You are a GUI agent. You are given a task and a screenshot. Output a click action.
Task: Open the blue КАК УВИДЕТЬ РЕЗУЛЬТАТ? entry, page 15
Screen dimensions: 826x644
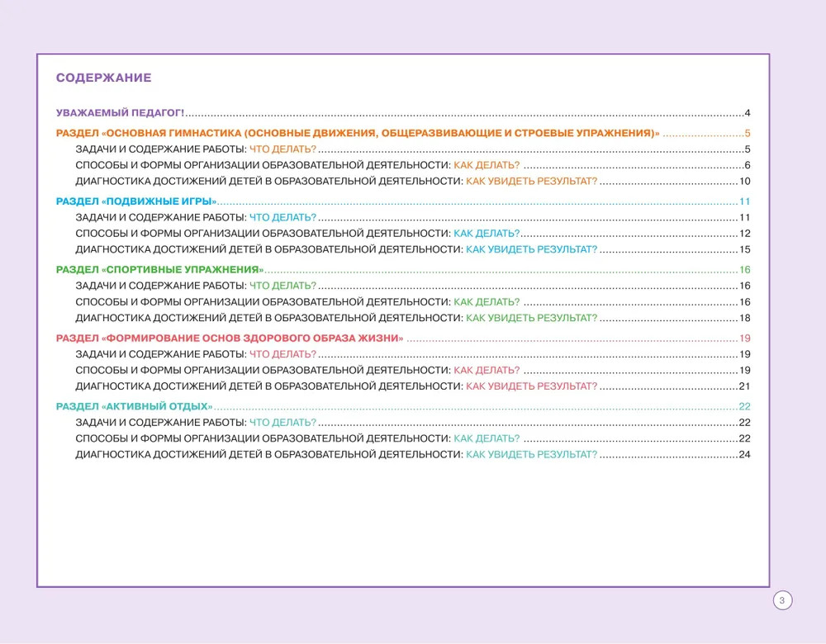pos(413,249)
